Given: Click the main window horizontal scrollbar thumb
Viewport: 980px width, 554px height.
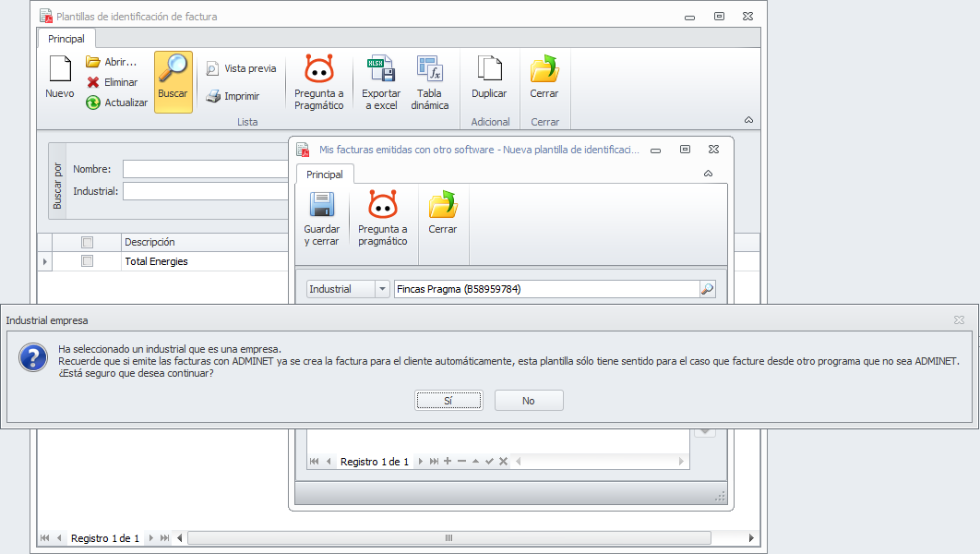Looking at the screenshot, I should coord(448,537).
